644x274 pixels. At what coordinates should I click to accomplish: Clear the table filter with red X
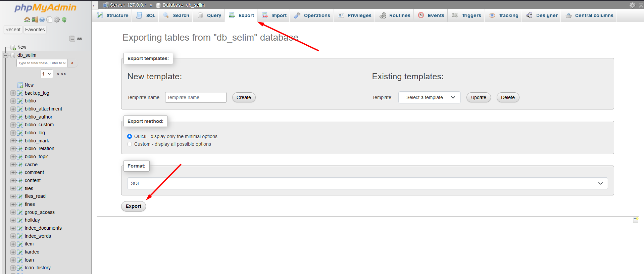[x=72, y=63]
